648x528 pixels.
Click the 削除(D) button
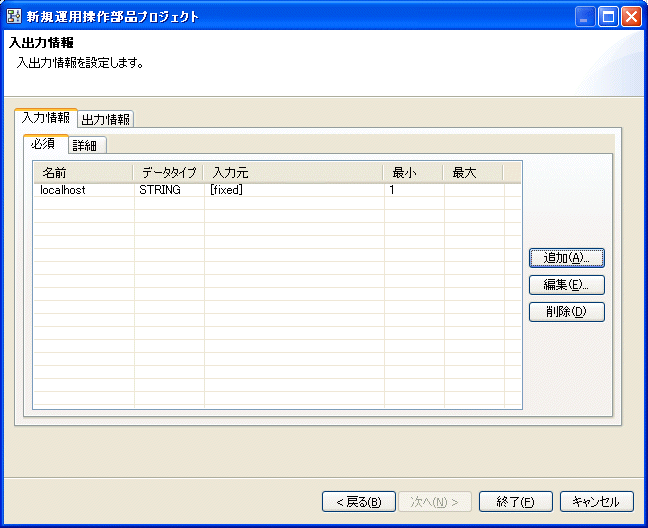[567, 312]
